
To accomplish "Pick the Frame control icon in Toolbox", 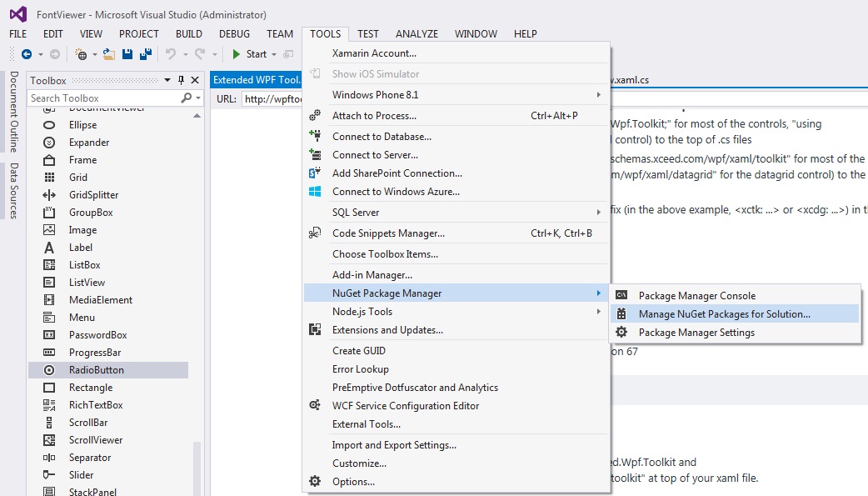I will pyautogui.click(x=49, y=160).
